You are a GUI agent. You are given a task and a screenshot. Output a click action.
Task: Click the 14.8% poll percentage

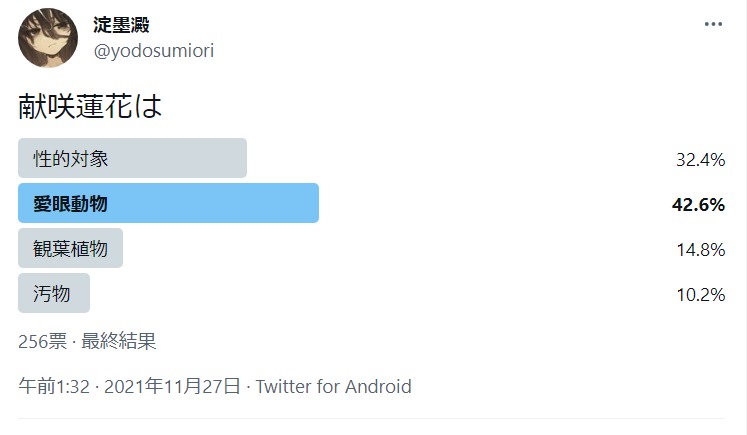point(699,250)
